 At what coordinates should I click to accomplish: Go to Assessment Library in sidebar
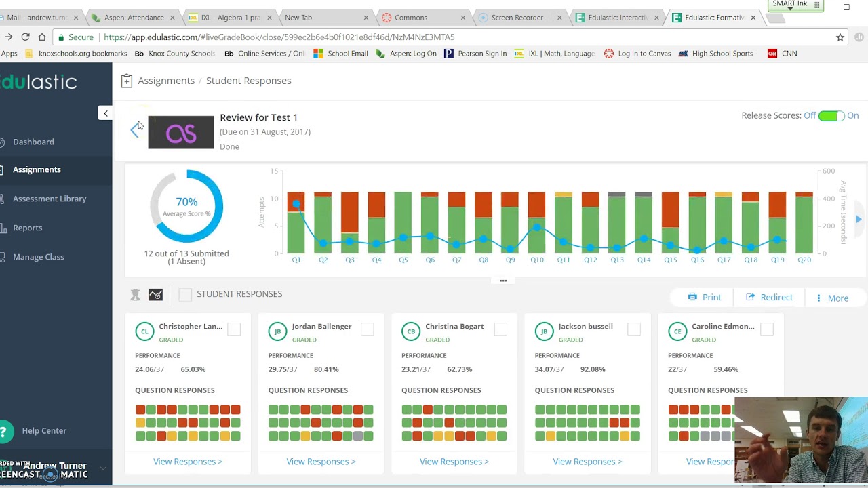pos(50,199)
